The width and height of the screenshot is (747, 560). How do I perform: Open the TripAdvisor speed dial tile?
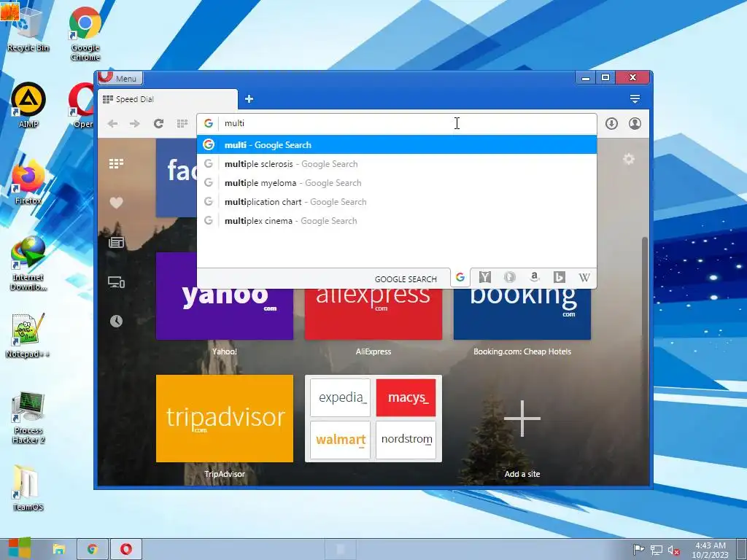click(x=225, y=419)
